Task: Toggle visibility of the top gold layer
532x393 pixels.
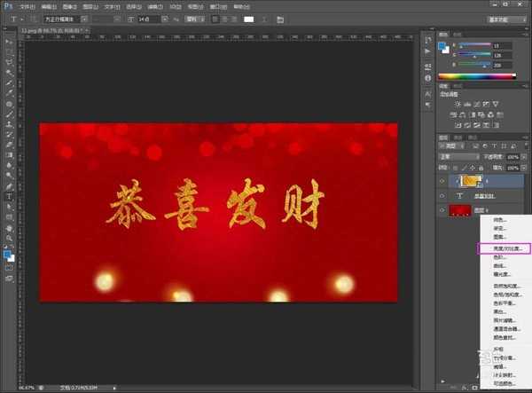Action: click(x=442, y=180)
